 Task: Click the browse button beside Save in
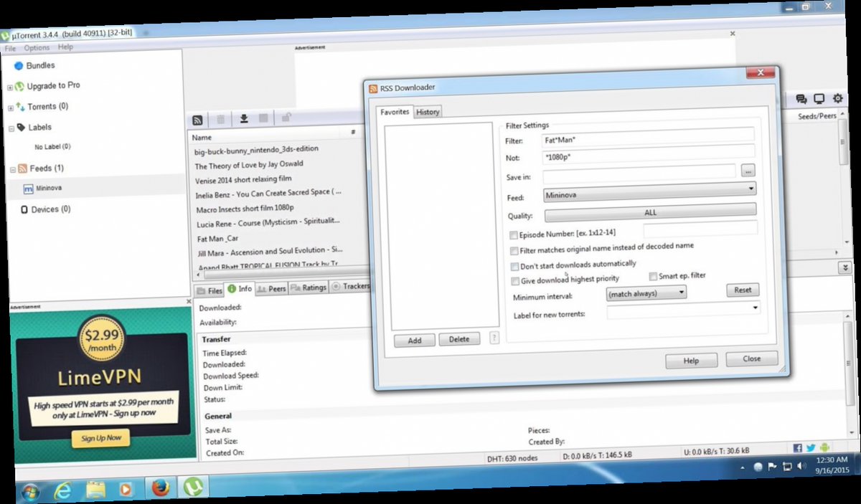point(748,171)
